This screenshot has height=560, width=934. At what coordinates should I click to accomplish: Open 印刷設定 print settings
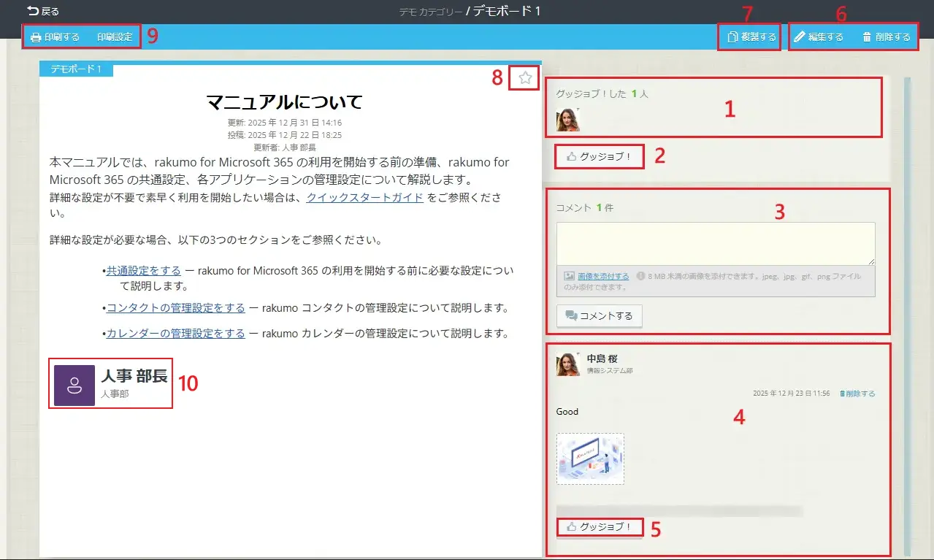(x=115, y=37)
